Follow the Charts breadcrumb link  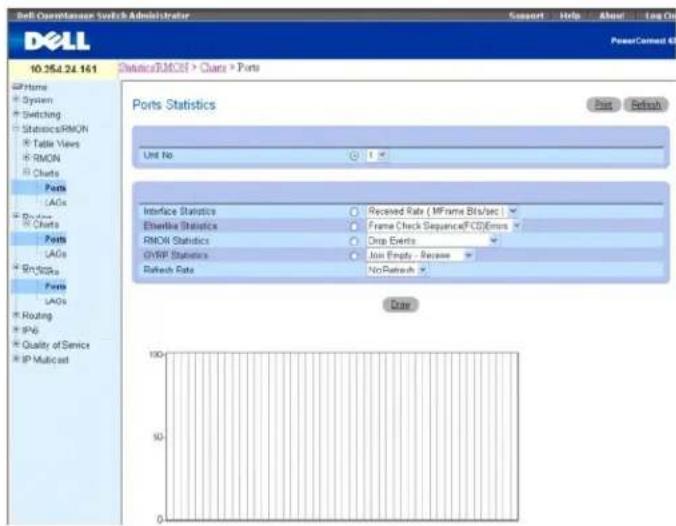click(x=213, y=67)
